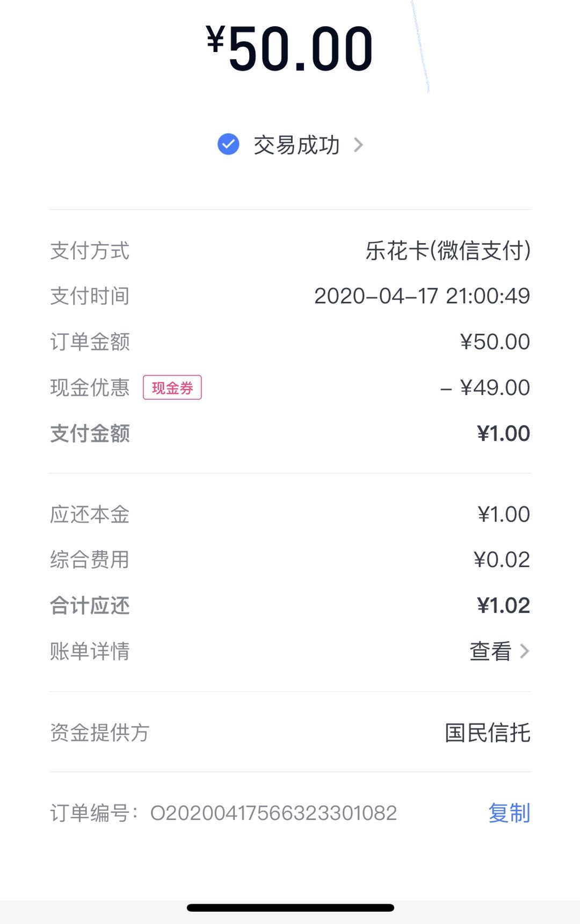Copy the order number with 复制

pyautogui.click(x=509, y=813)
